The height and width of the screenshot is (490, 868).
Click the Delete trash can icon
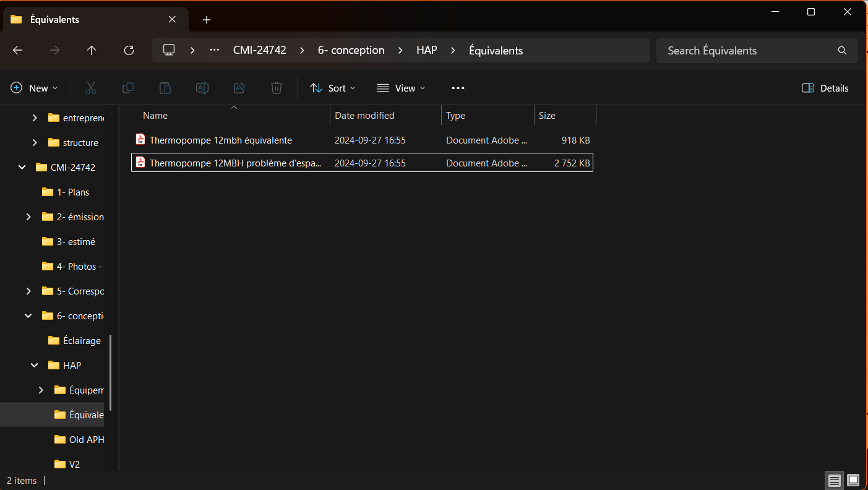point(277,88)
